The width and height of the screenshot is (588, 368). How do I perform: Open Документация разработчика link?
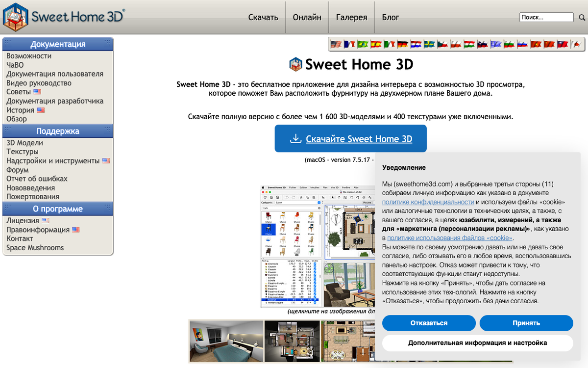(55, 101)
